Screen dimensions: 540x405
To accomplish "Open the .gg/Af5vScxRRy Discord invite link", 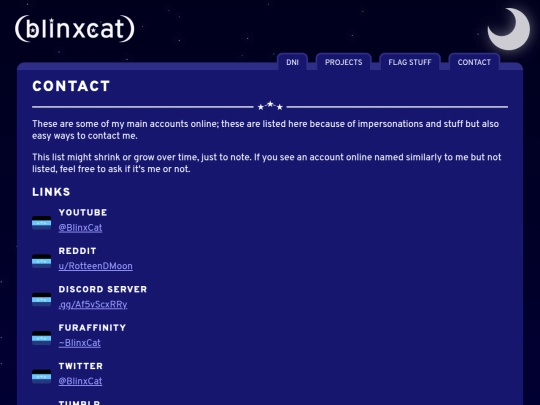I will tap(93, 304).
